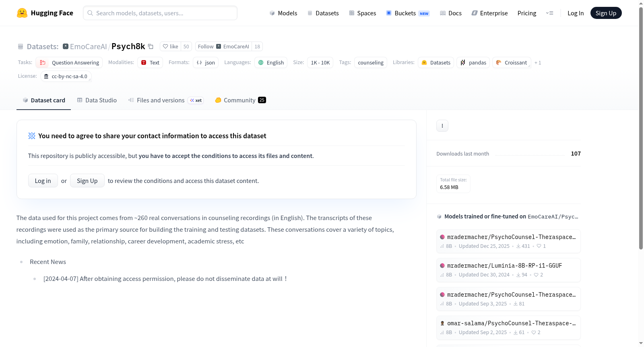Go to the Enterprise page

(x=489, y=13)
